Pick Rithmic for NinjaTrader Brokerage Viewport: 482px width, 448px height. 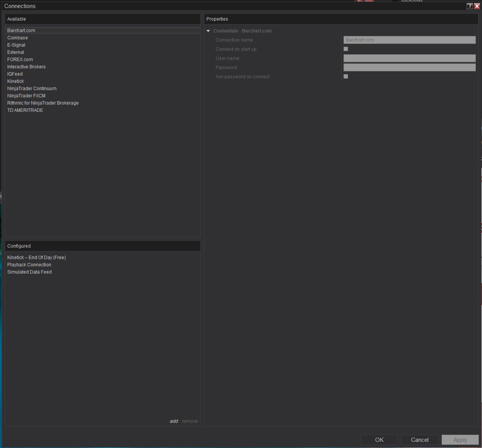tap(102, 103)
